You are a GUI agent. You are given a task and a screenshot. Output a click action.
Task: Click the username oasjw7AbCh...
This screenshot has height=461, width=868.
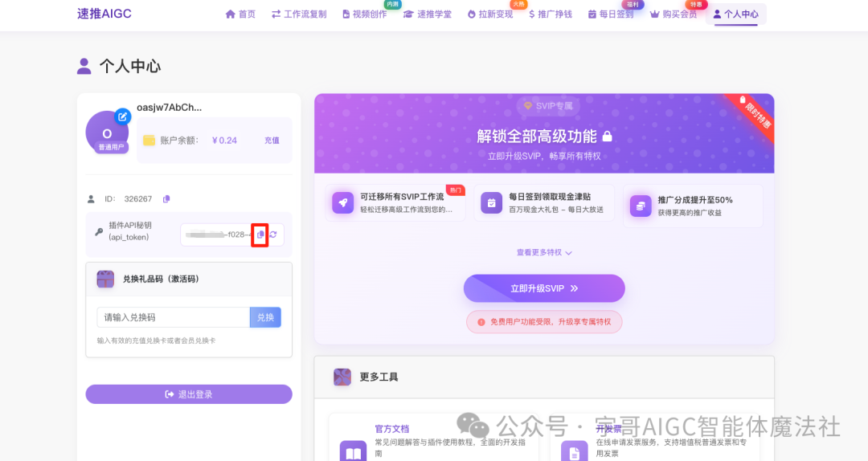coord(170,108)
